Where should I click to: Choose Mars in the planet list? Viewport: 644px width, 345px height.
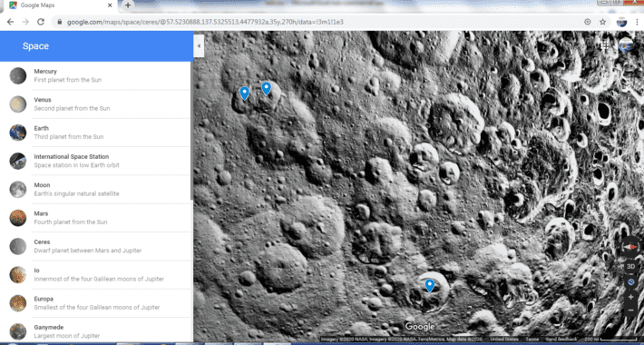(96, 218)
